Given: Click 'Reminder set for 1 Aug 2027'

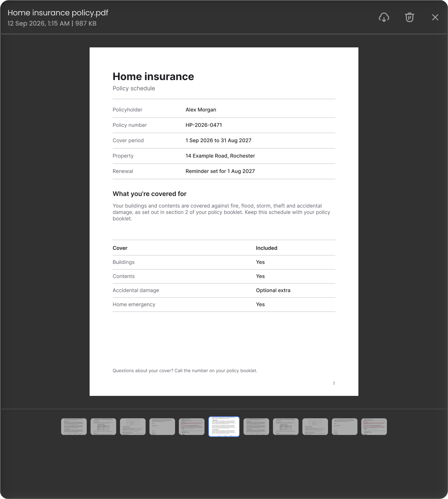Looking at the screenshot, I should click(x=220, y=171).
